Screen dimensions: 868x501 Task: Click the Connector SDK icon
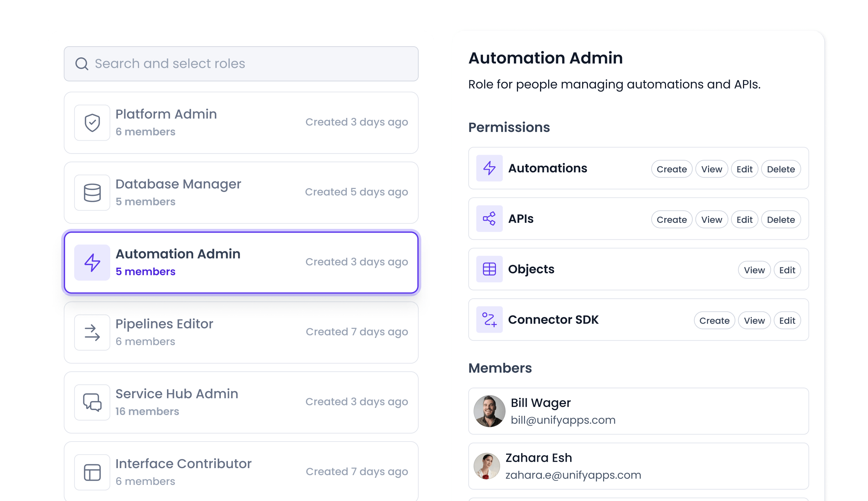489,320
